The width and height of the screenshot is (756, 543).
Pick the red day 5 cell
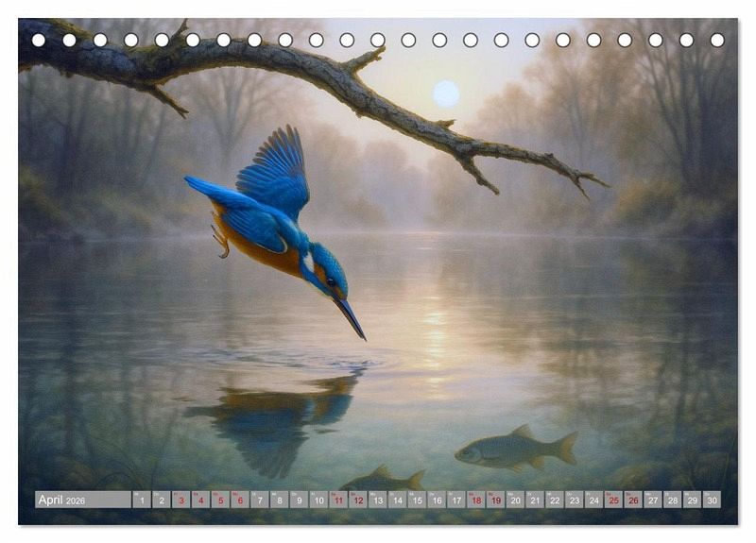point(220,500)
